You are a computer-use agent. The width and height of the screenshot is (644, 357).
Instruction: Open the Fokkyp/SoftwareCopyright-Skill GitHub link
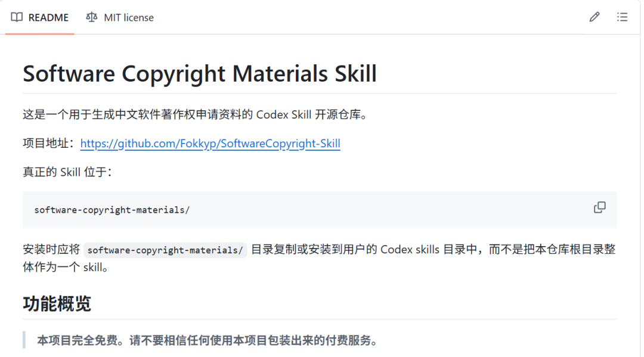coord(210,143)
